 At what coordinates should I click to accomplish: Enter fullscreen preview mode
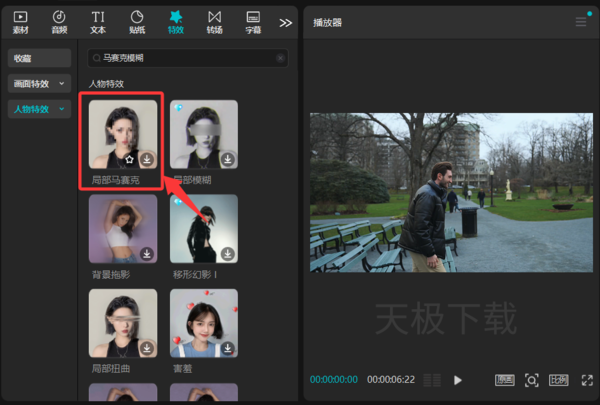pyautogui.click(x=585, y=380)
